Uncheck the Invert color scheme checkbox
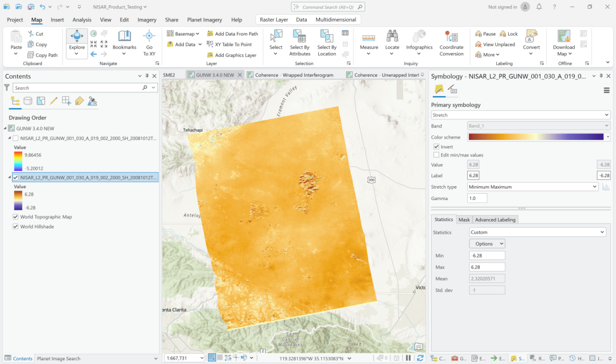Viewport: 616px width, 364px height. (x=437, y=147)
